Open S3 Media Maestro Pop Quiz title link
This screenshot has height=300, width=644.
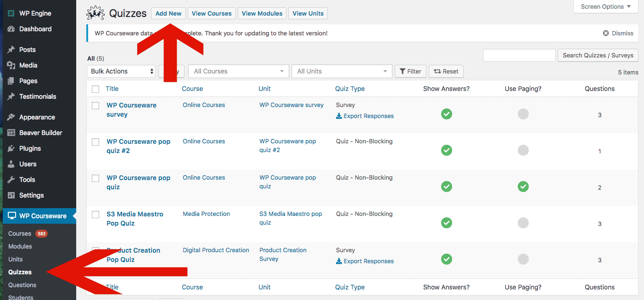(135, 219)
